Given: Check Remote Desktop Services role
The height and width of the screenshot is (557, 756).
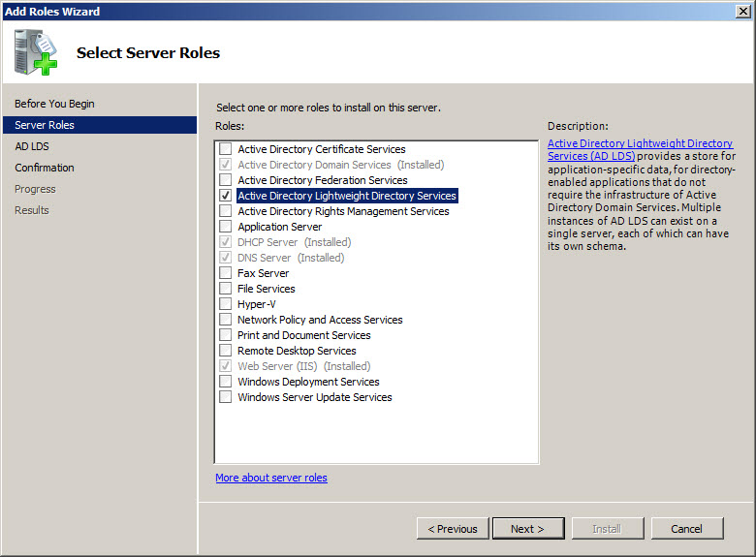Looking at the screenshot, I should pos(225,351).
